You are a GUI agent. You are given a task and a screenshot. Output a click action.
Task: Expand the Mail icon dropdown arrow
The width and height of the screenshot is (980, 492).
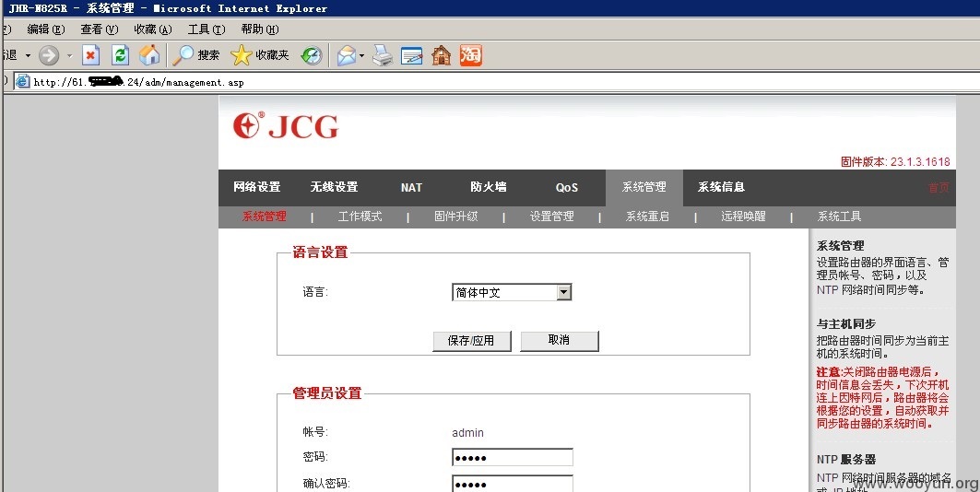[x=362, y=55]
